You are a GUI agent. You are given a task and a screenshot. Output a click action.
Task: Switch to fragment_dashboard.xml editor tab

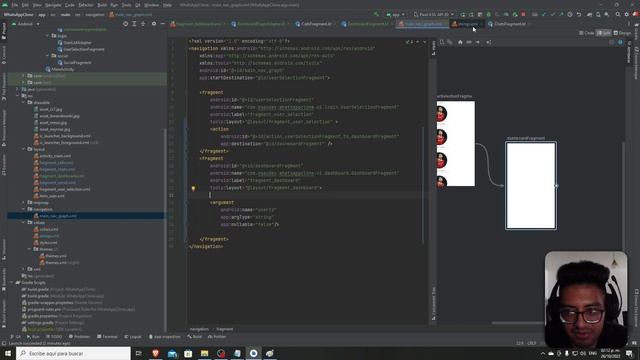click(x=198, y=24)
